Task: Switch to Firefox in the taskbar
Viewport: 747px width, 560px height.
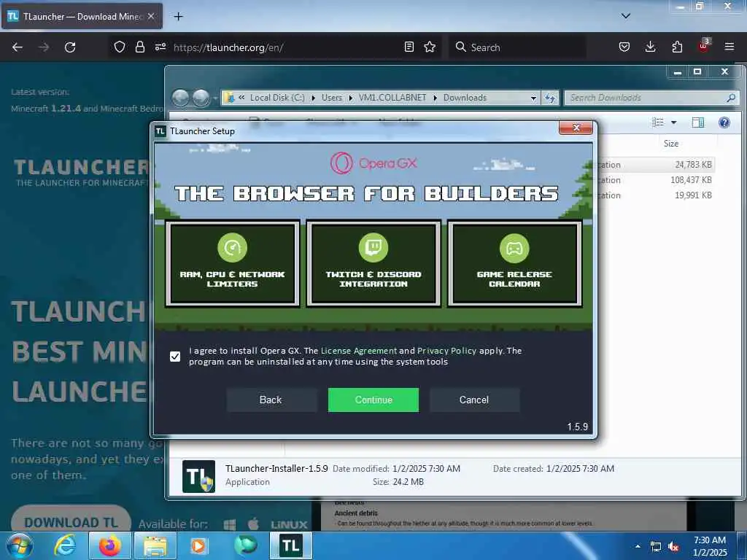Action: coord(109,545)
